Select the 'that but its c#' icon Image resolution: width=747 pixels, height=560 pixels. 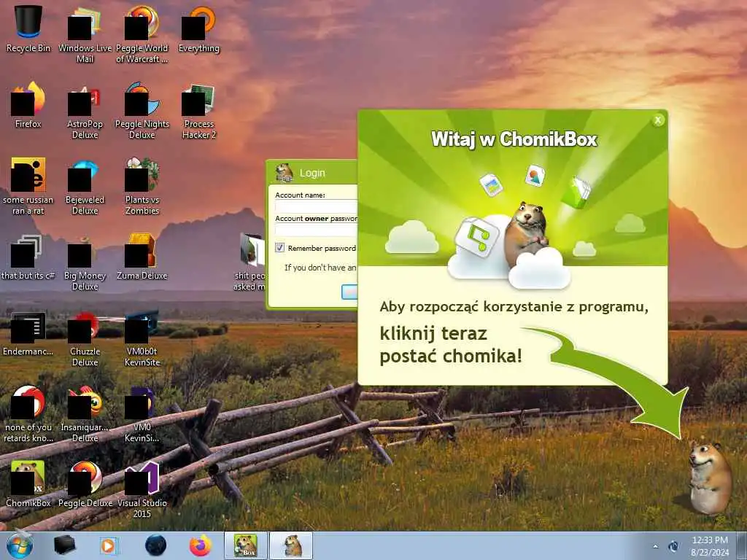point(28,257)
